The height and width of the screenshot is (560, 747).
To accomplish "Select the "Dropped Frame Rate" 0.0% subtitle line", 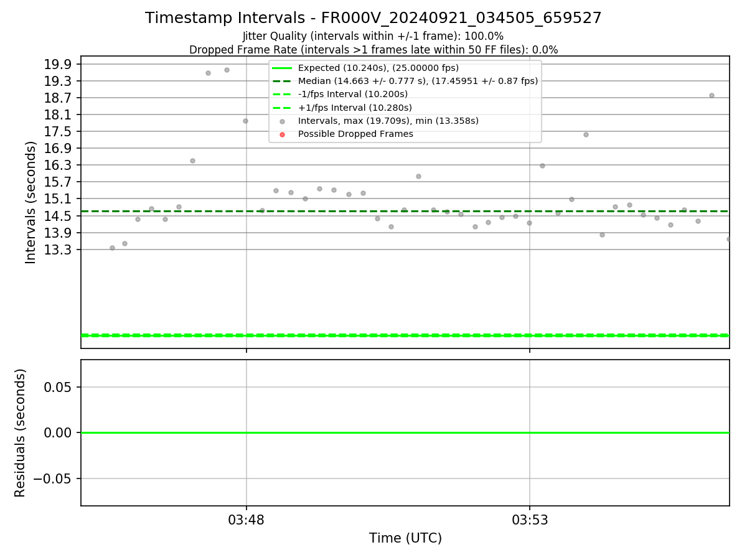I will [x=374, y=50].
